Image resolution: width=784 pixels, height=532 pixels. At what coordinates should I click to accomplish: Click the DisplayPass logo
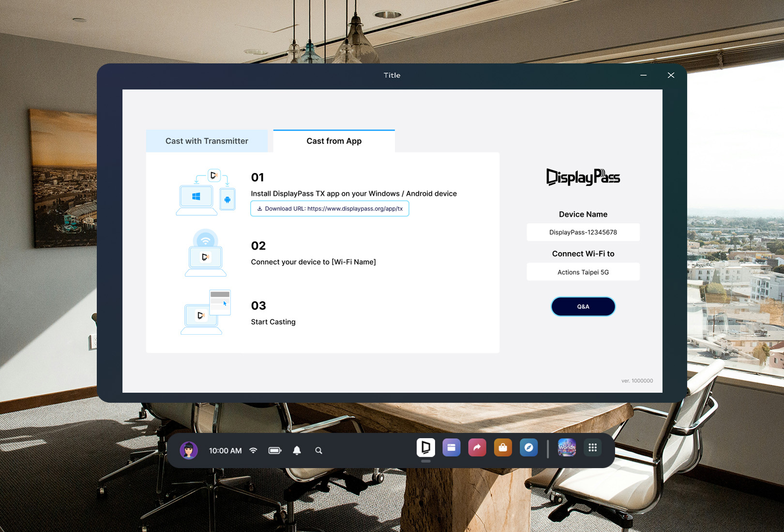[583, 177]
